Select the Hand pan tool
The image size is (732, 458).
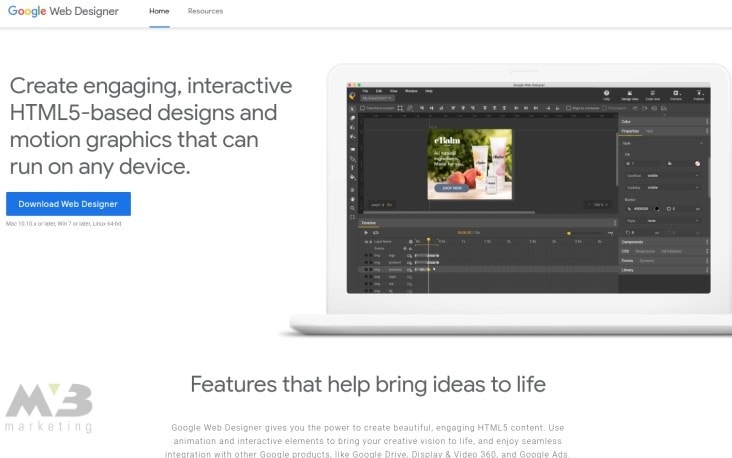352,199
